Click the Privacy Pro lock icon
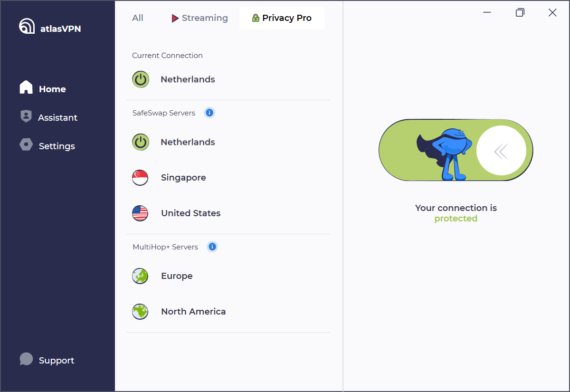This screenshot has width=570, height=392. [256, 18]
